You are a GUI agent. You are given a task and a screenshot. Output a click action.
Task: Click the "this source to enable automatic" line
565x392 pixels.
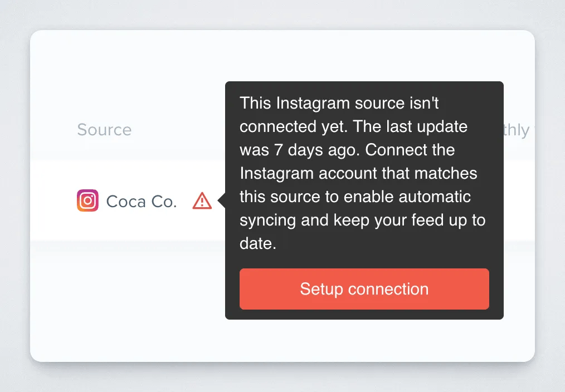pyautogui.click(x=355, y=197)
